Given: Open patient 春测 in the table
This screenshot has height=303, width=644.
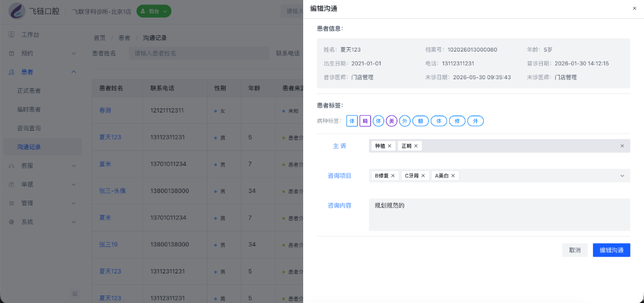Looking at the screenshot, I should (x=105, y=111).
